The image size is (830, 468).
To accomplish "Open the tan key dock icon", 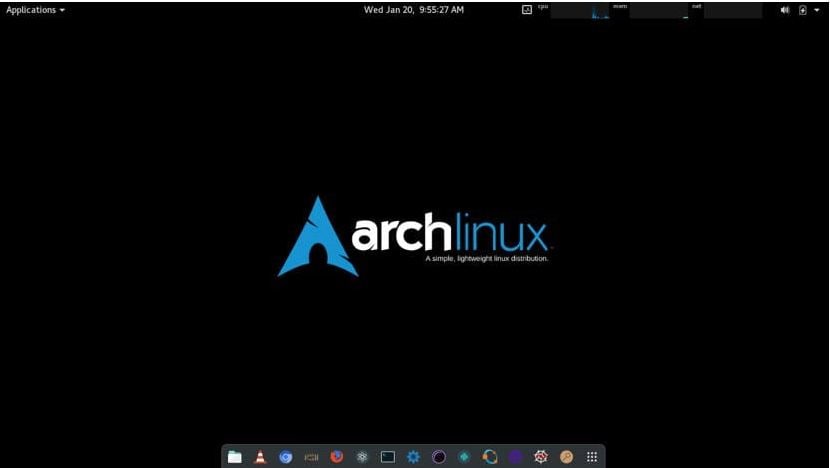I will tap(566, 456).
